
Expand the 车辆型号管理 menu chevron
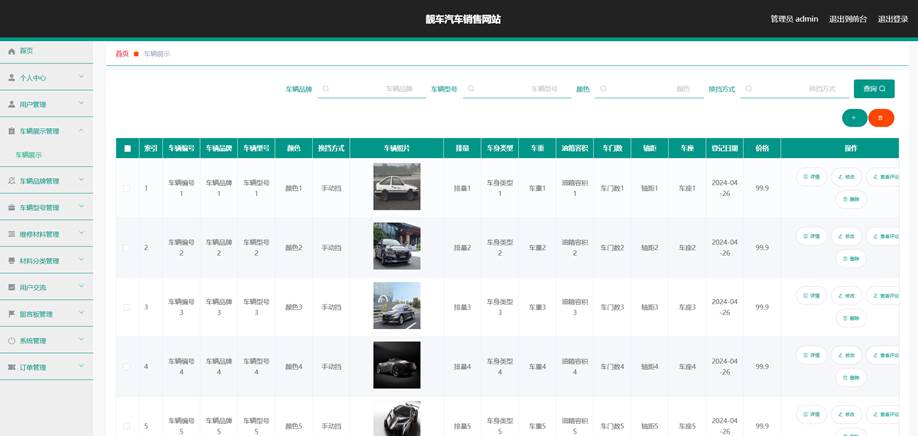coord(81,207)
